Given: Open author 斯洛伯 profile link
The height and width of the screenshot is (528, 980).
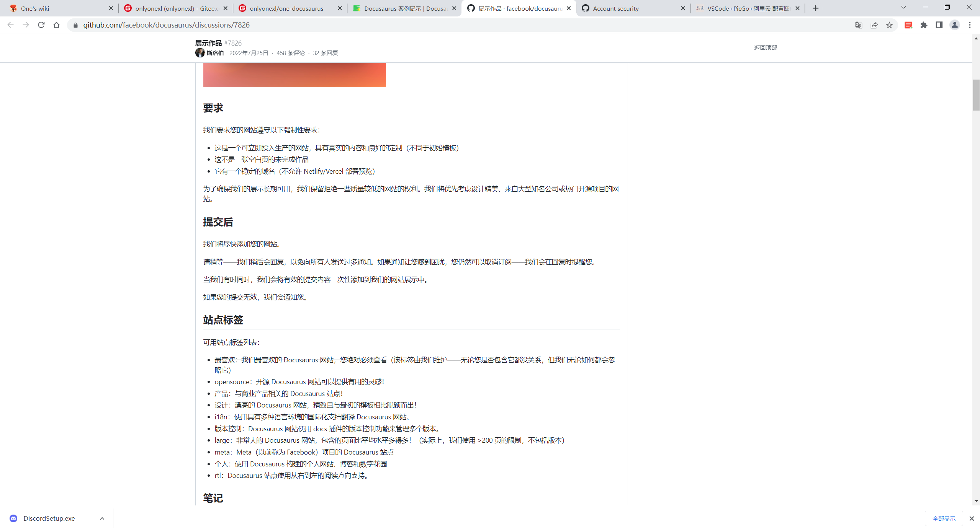Looking at the screenshot, I should pyautogui.click(x=215, y=53).
